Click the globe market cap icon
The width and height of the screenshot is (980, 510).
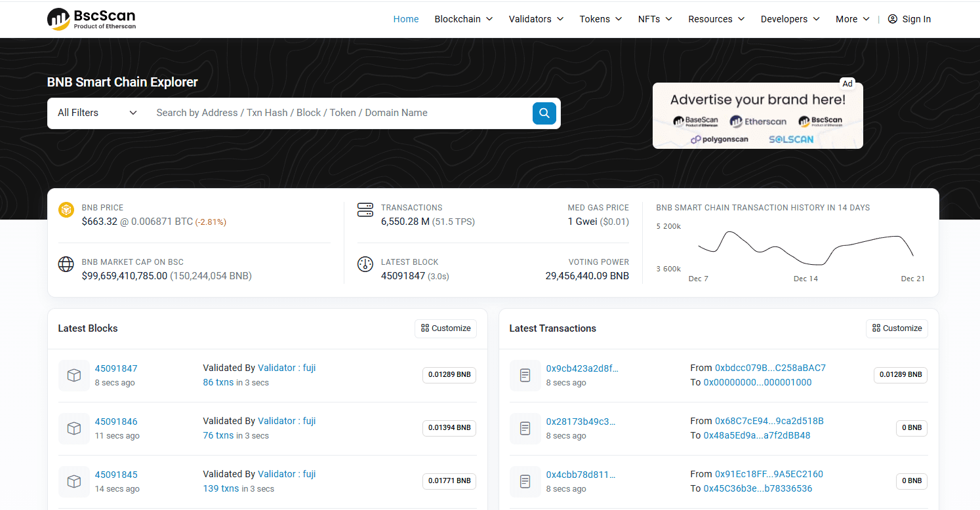[66, 264]
